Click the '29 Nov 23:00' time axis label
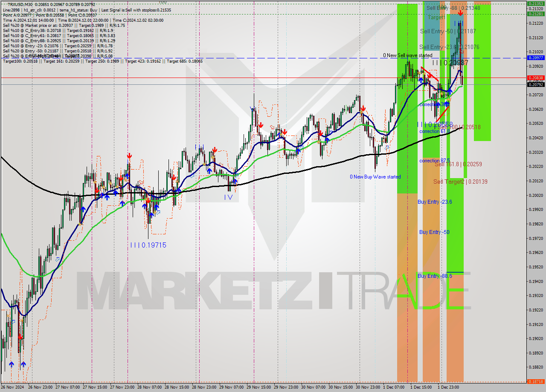Image resolution: width=546 pixels, height=392 pixels. pos(287,387)
